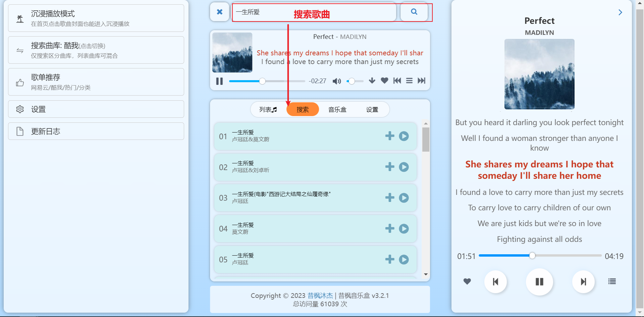
Task: Click the palm tree immersive mode icon
Action: 20,19
